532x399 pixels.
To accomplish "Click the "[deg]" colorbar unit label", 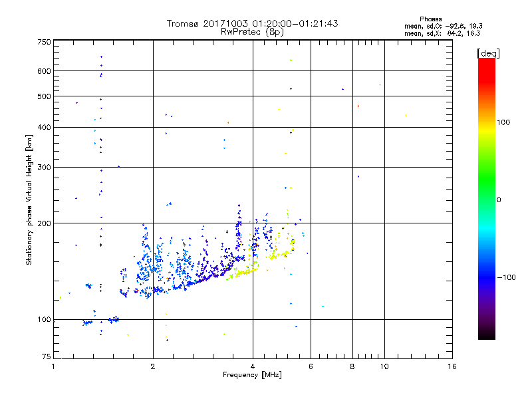I will click(488, 53).
